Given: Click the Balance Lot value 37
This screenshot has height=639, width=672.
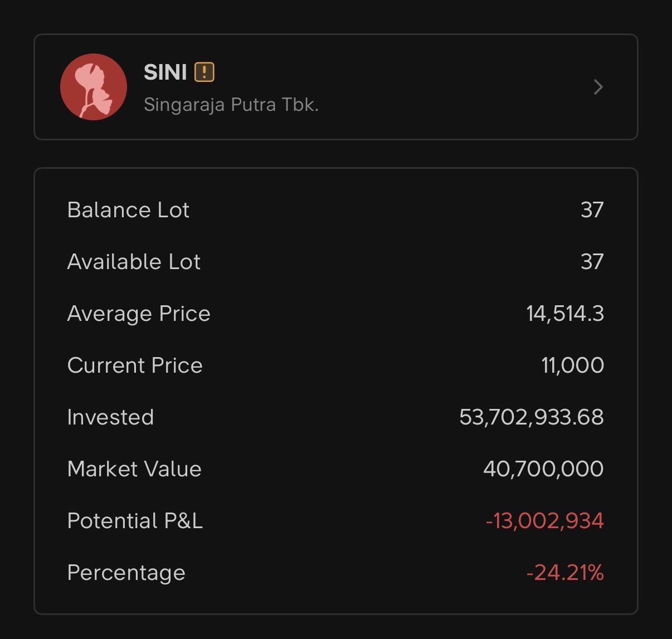Looking at the screenshot, I should tap(592, 210).
